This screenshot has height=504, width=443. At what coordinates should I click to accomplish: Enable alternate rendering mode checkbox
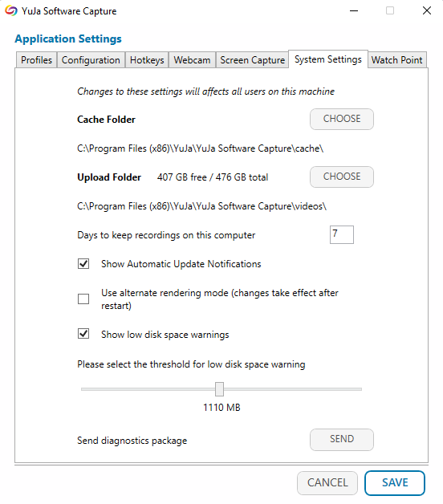click(83, 299)
